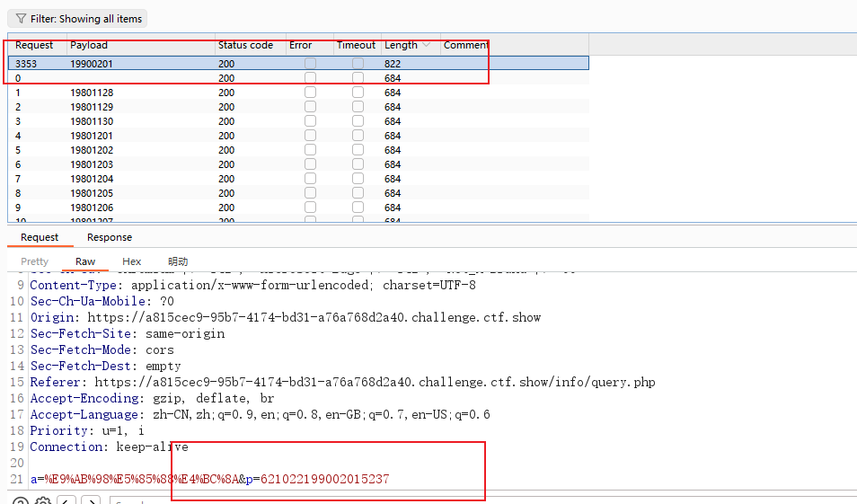Image resolution: width=857 pixels, height=504 pixels.
Task: Click the Accept-Language header line
Action: pyautogui.click(x=261, y=414)
